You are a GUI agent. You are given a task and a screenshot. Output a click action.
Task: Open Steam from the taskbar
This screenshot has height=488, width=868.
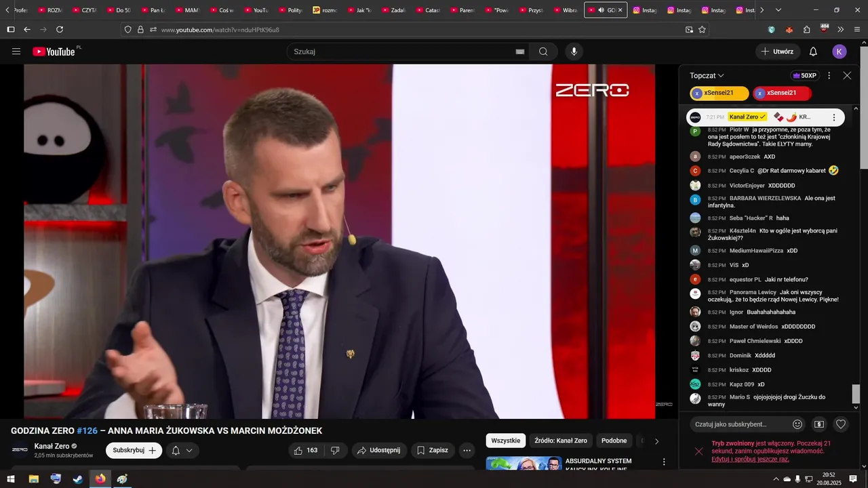coord(78,479)
